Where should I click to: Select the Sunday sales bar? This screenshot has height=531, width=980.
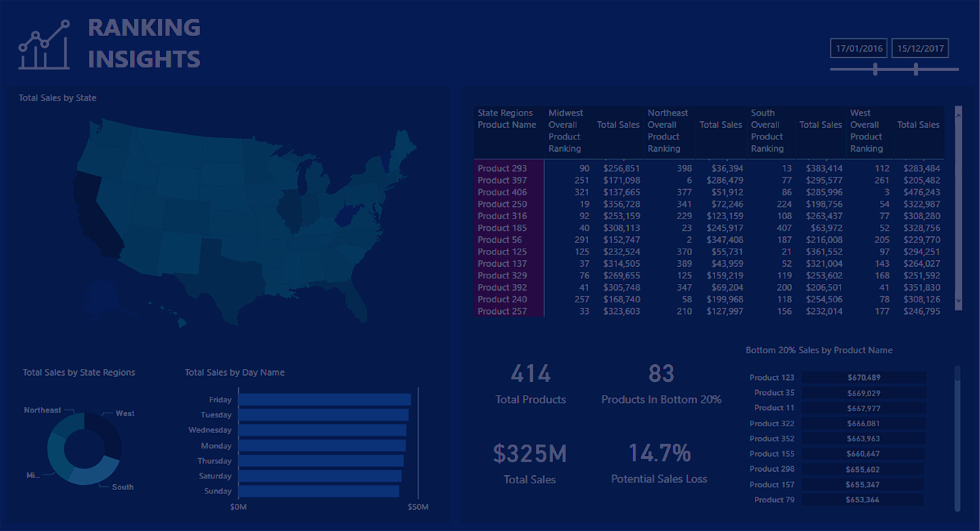pos(318,491)
